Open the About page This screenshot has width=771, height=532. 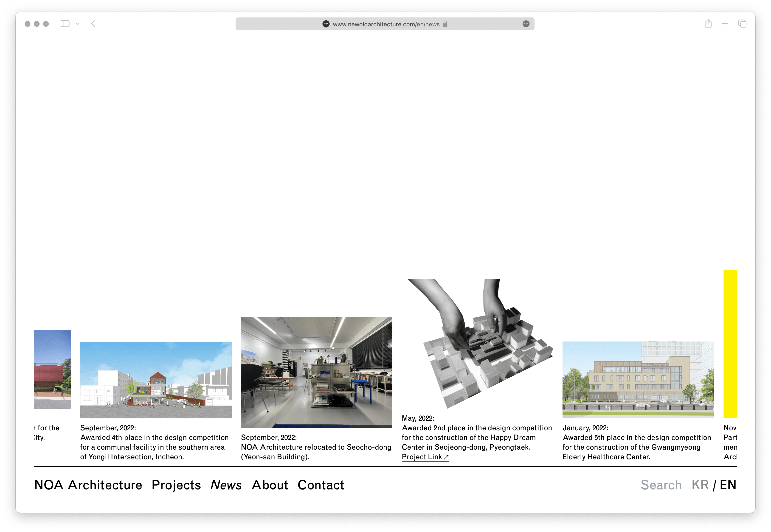pyautogui.click(x=270, y=485)
